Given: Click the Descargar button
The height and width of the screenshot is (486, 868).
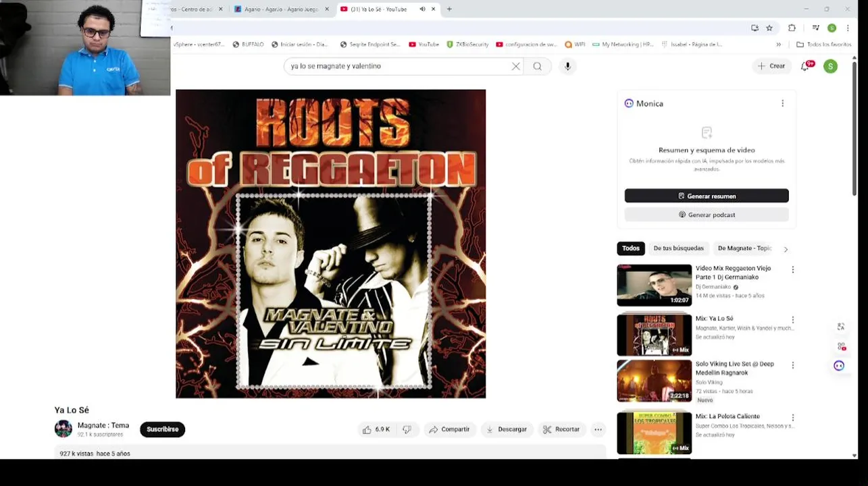Looking at the screenshot, I should tap(507, 429).
